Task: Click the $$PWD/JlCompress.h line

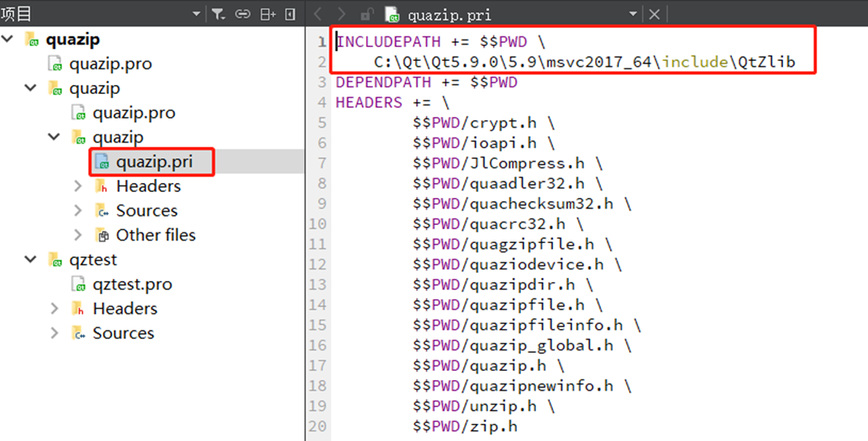Action: coord(508,163)
